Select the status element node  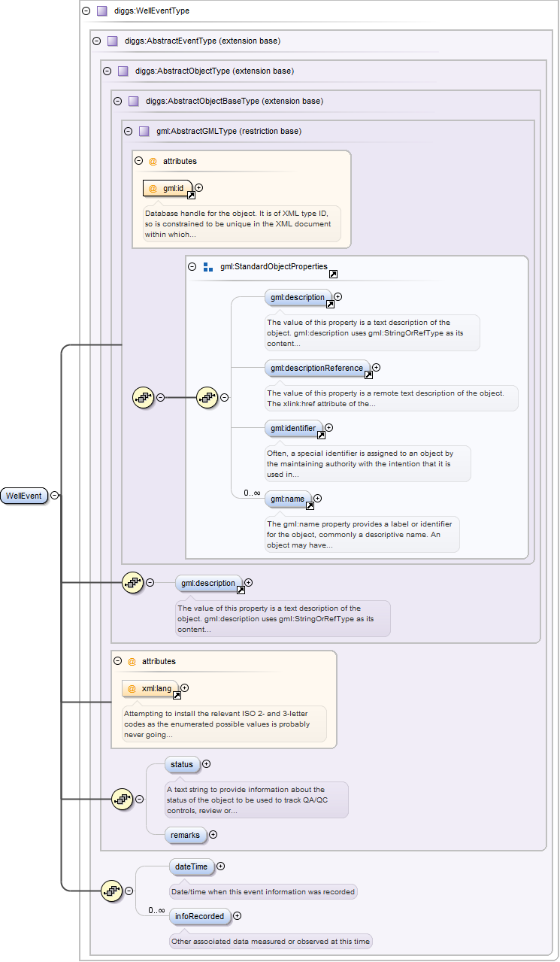coord(182,764)
